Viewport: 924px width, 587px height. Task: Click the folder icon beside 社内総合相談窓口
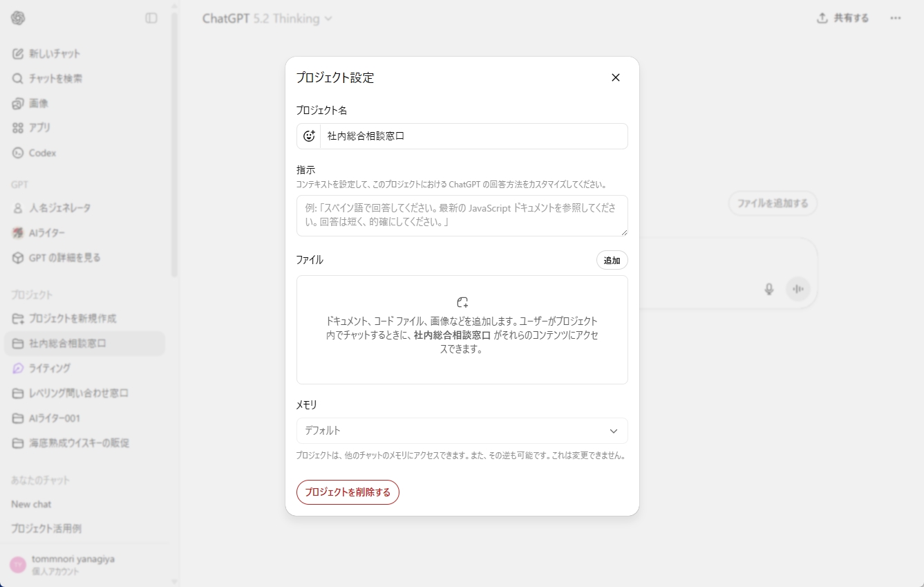click(x=18, y=344)
